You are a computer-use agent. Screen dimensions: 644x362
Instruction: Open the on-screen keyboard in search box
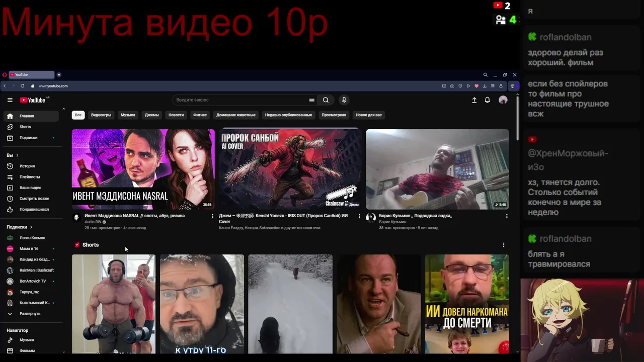pos(312,100)
